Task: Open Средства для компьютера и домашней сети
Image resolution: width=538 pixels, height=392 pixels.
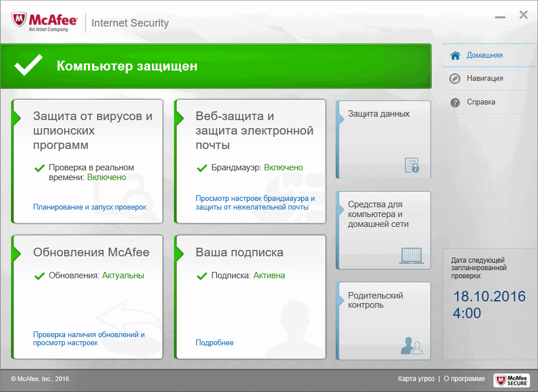Action: [x=383, y=230]
